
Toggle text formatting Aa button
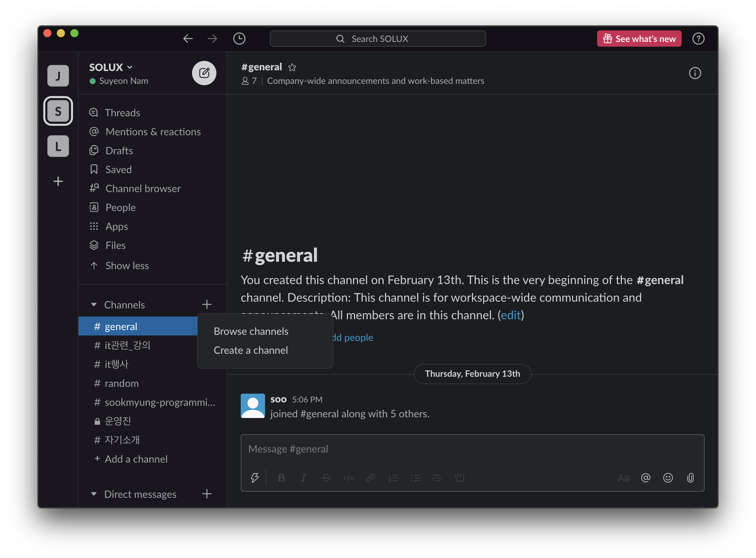[623, 478]
